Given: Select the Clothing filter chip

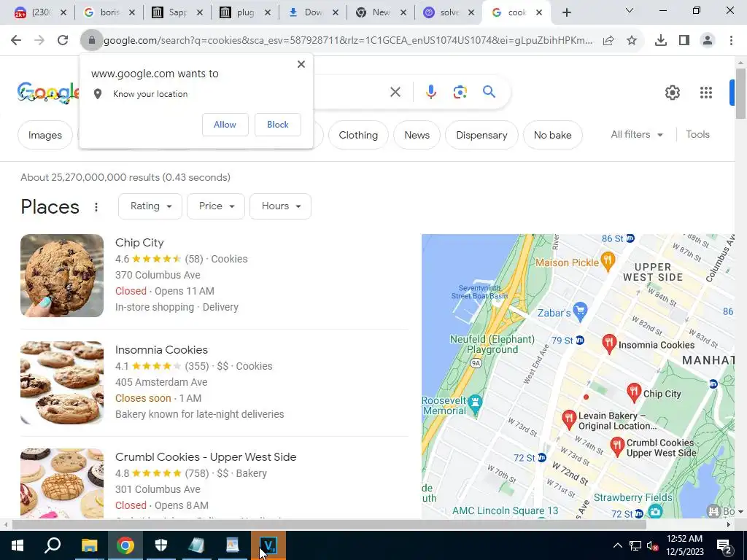Looking at the screenshot, I should [x=358, y=135].
